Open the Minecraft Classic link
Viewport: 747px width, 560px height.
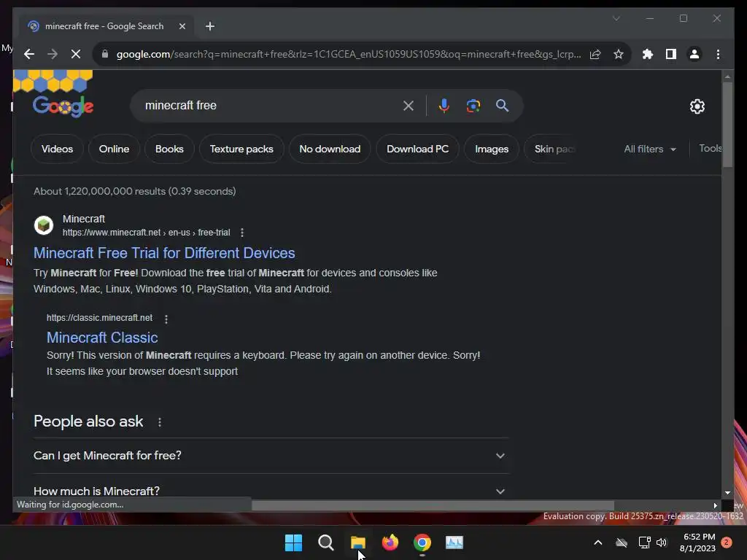(102, 338)
